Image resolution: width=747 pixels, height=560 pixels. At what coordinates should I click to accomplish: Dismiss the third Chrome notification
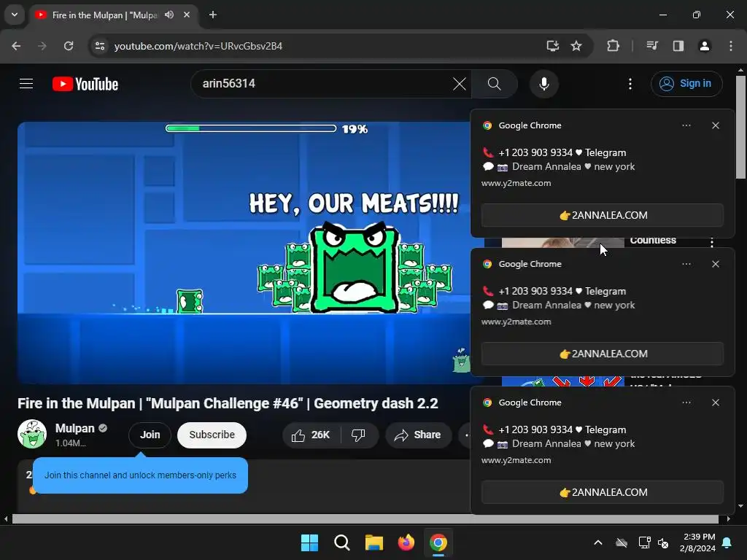(x=715, y=402)
